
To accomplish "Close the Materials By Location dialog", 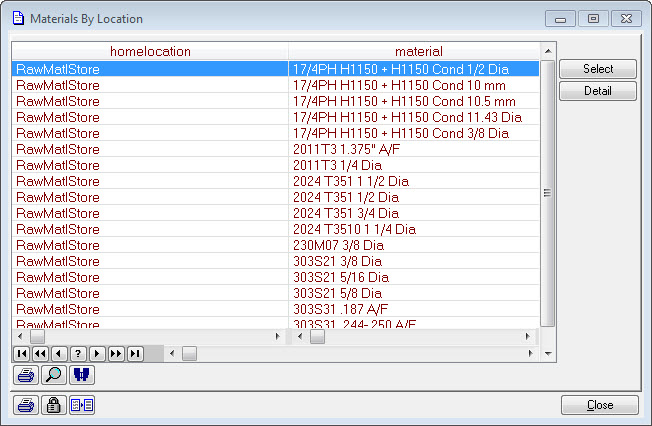I will (x=600, y=405).
